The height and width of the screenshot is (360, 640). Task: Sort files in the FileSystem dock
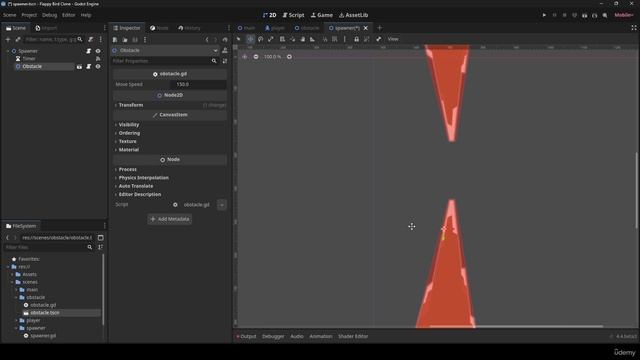click(x=100, y=247)
